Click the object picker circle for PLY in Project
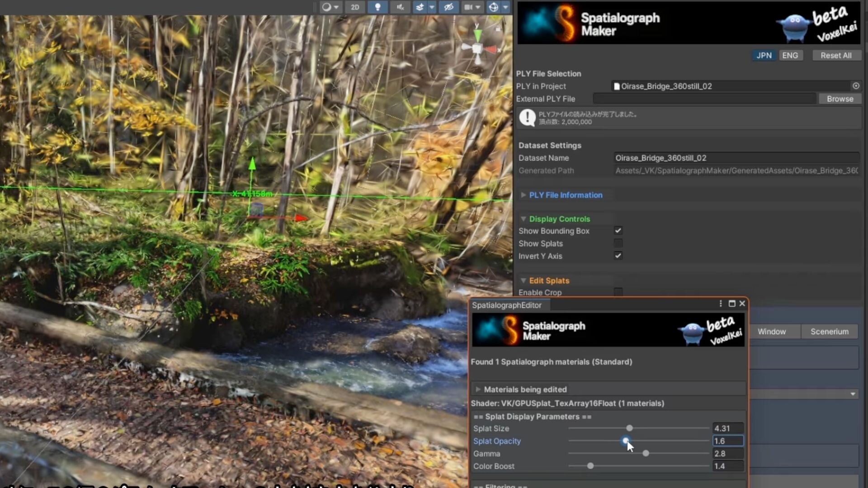 [856, 86]
